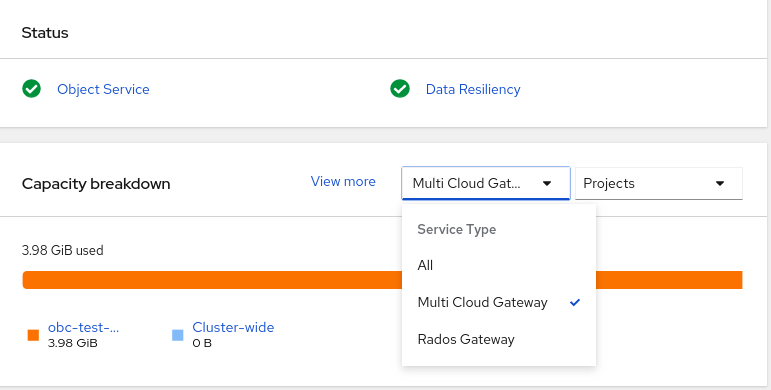The image size is (771, 390).
Task: Click the blue checkmark next to Multi Cloud Gateway
Action: (x=575, y=302)
